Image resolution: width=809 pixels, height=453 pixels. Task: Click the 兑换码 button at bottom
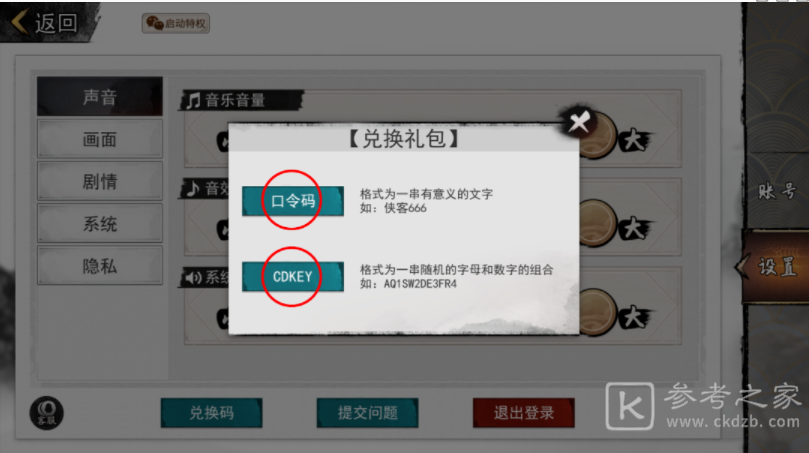[212, 413]
